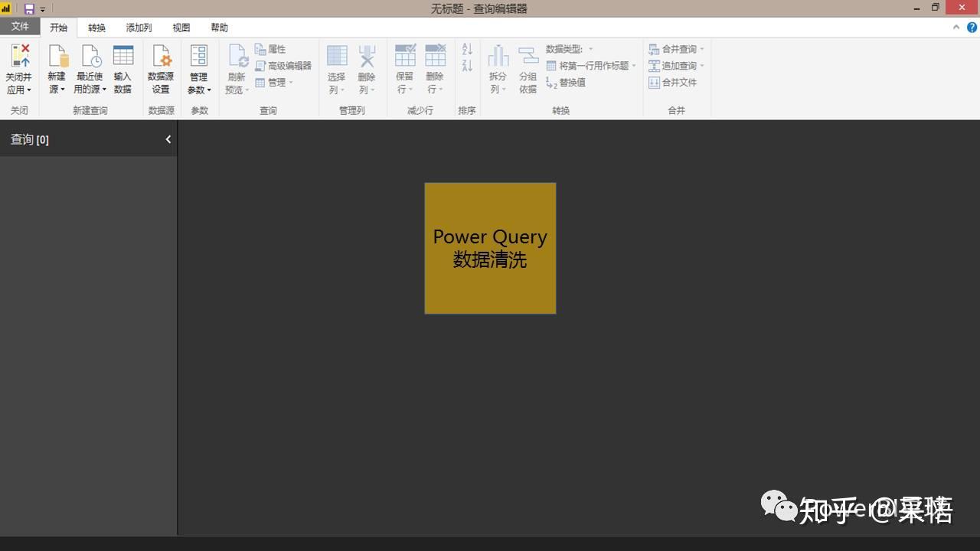Open the 文件 (File) menu
This screenshot has width=980, height=551.
click(20, 27)
